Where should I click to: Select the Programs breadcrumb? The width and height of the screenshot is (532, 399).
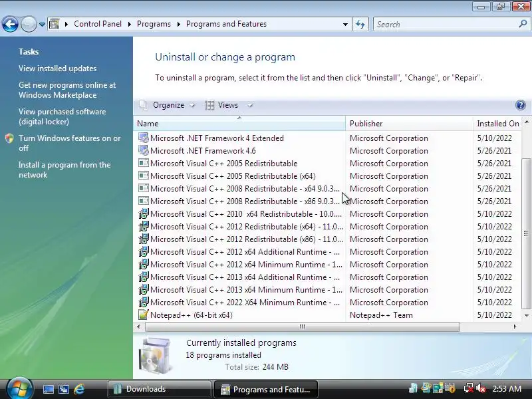pos(154,24)
